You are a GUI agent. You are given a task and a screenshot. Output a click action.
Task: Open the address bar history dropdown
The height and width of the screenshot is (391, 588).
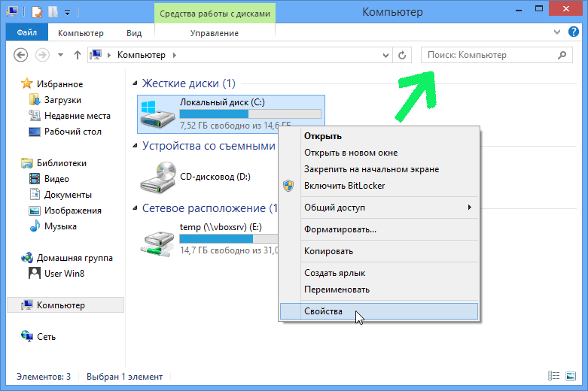pyautogui.click(x=385, y=56)
